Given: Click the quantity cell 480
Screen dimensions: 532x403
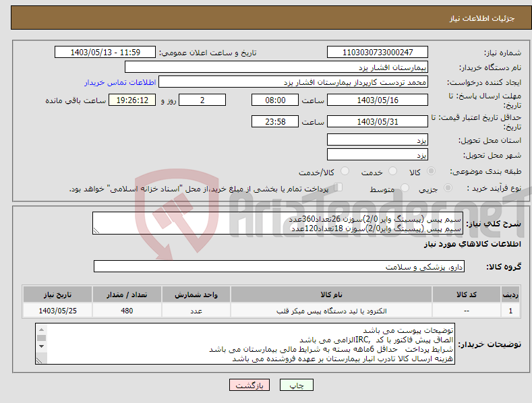Looking at the screenshot, I should click(x=127, y=311).
